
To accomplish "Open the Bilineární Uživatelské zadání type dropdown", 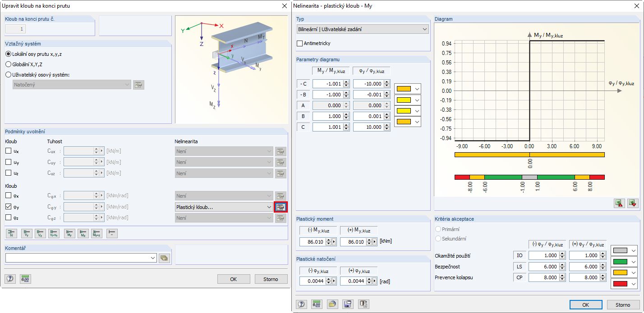I will pos(362,29).
